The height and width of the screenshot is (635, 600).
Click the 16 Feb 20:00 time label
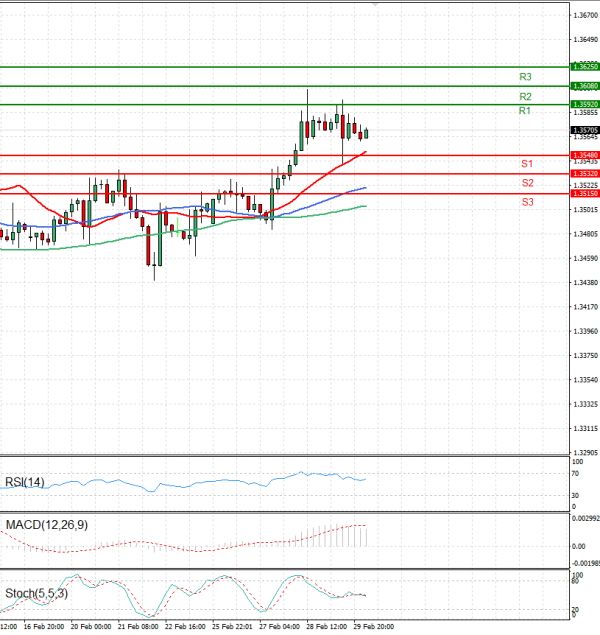point(44,627)
